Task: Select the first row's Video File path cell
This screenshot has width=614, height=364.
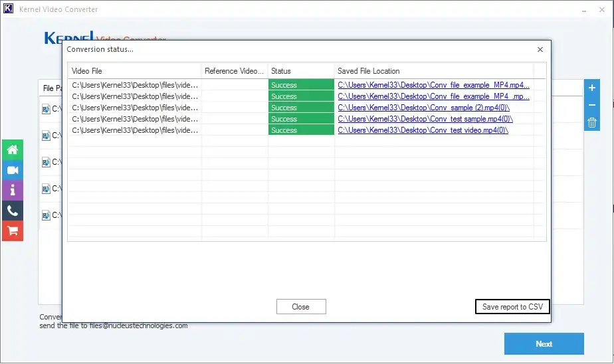Action: (x=135, y=85)
